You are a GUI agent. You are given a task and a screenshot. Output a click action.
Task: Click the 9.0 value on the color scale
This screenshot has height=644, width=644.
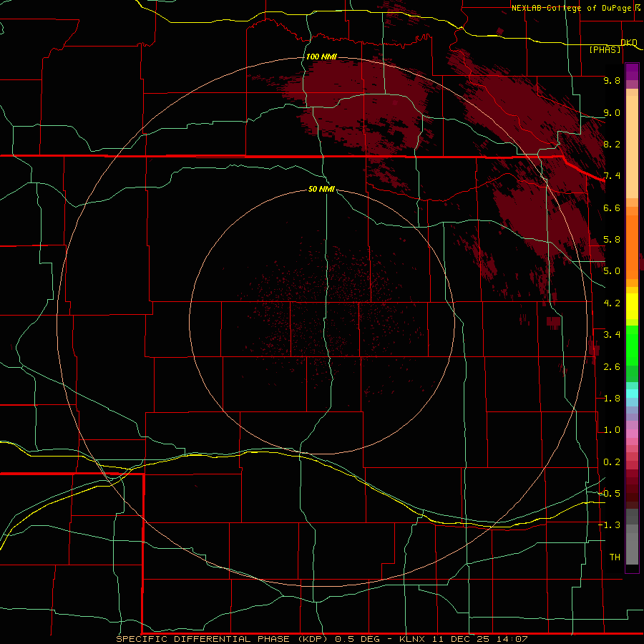(x=612, y=112)
